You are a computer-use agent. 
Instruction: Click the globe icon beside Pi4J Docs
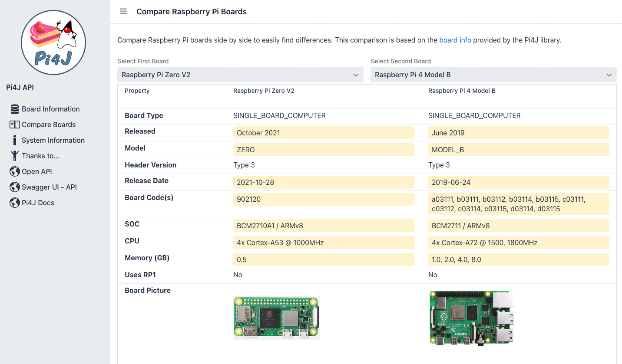15,203
